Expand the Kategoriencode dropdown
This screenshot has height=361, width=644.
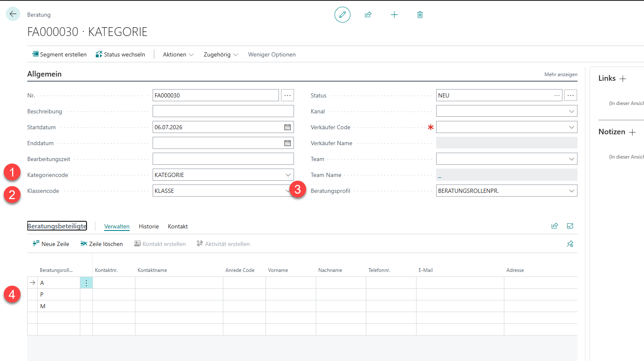click(288, 175)
